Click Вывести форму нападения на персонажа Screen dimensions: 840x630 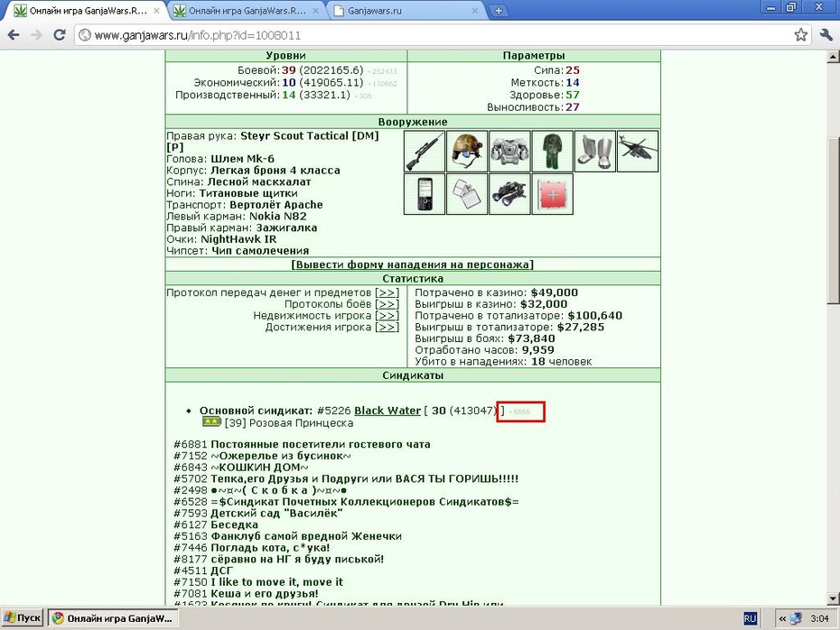[x=413, y=265]
